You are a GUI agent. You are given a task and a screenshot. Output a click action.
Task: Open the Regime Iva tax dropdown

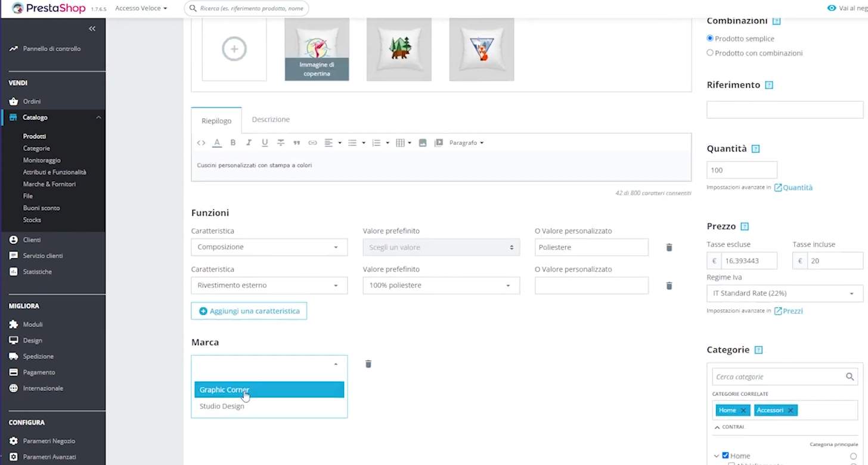pyautogui.click(x=784, y=293)
